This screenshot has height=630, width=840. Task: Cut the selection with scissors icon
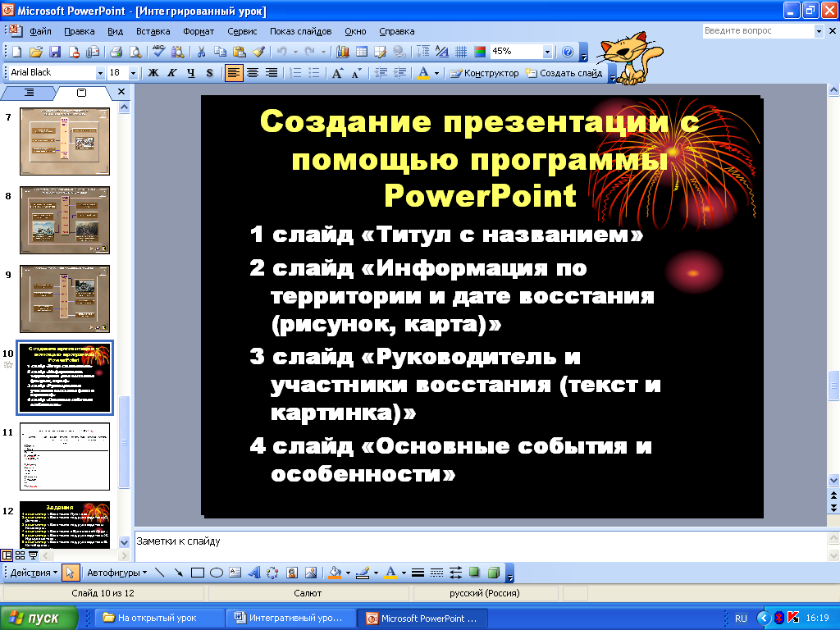202,52
